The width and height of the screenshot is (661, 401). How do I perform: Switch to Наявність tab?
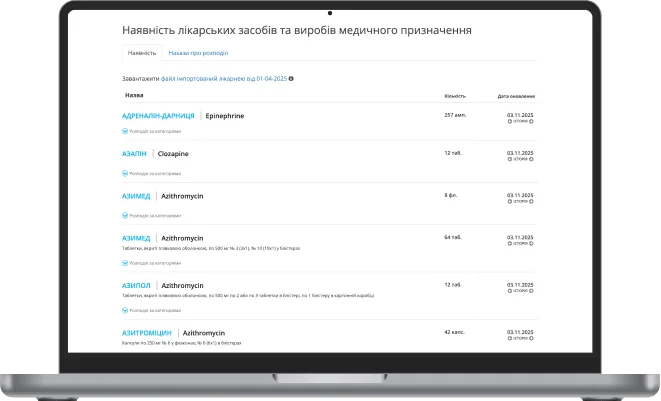point(141,52)
